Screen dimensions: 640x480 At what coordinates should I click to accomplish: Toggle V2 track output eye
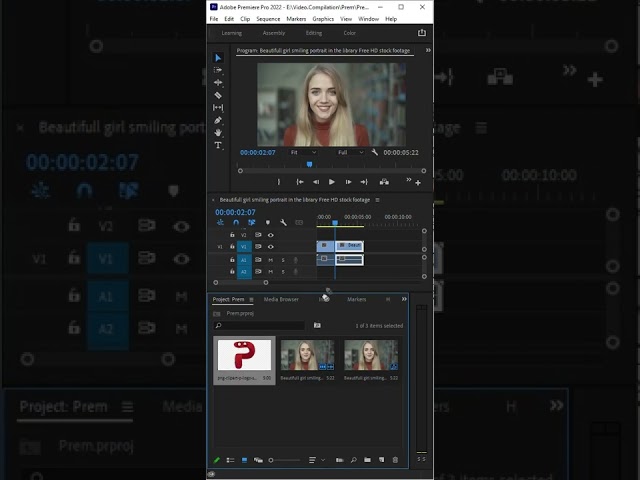[x=271, y=235]
